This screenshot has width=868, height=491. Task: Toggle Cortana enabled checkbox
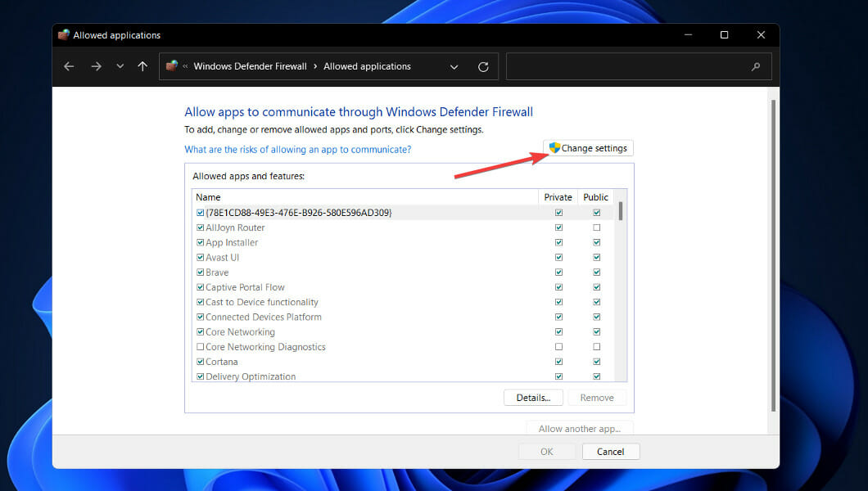[x=200, y=362]
